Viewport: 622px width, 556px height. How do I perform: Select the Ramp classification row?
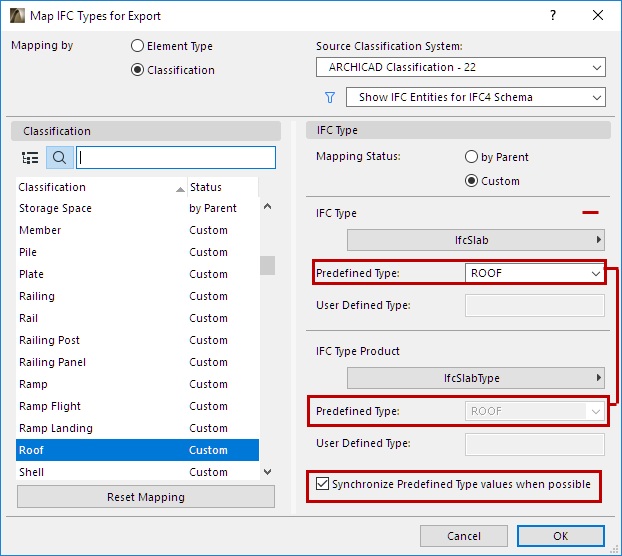137,384
